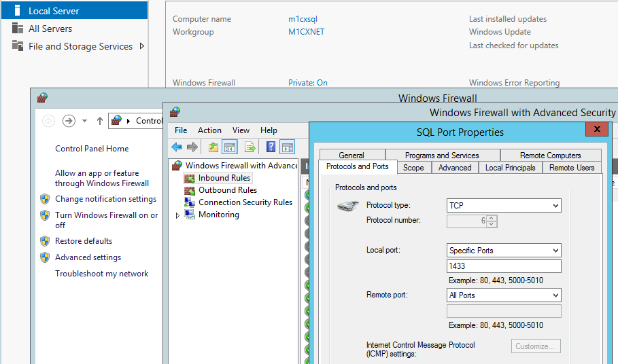Open the Help menu
This screenshot has width=618, height=364.
269,130
